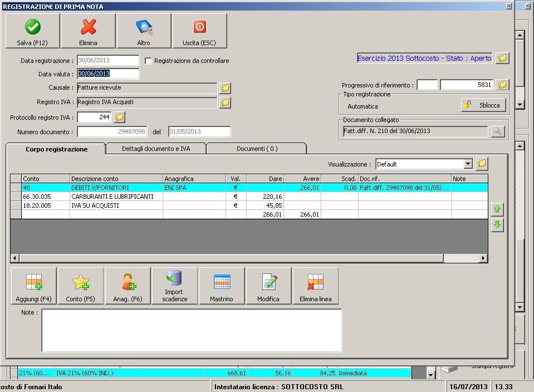Switch to Corpo registrazione tab
The width and height of the screenshot is (534, 392).
(x=57, y=149)
